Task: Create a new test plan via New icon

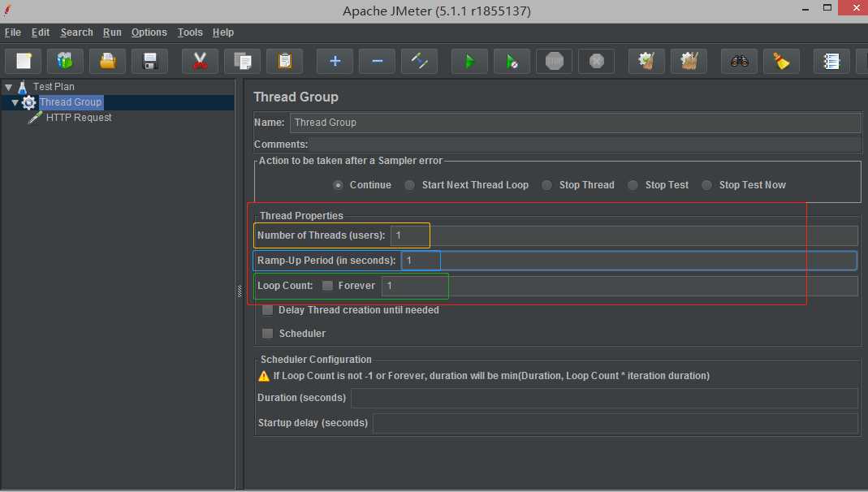Action: (24, 61)
